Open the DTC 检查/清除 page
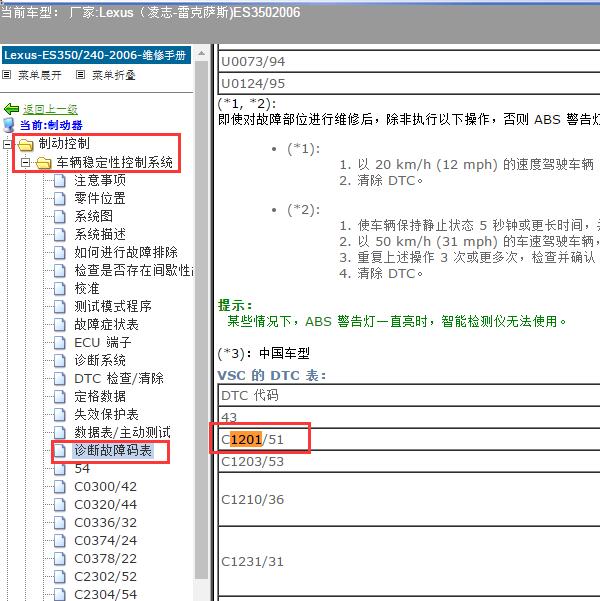The height and width of the screenshot is (601, 600). (119, 378)
